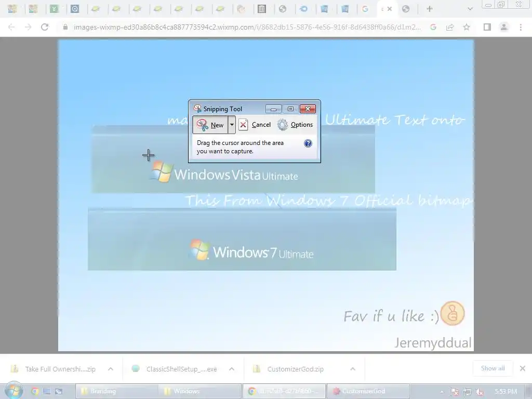Click the switch-windows icon on taskbar
The width and height of the screenshot is (532, 399).
click(59, 391)
